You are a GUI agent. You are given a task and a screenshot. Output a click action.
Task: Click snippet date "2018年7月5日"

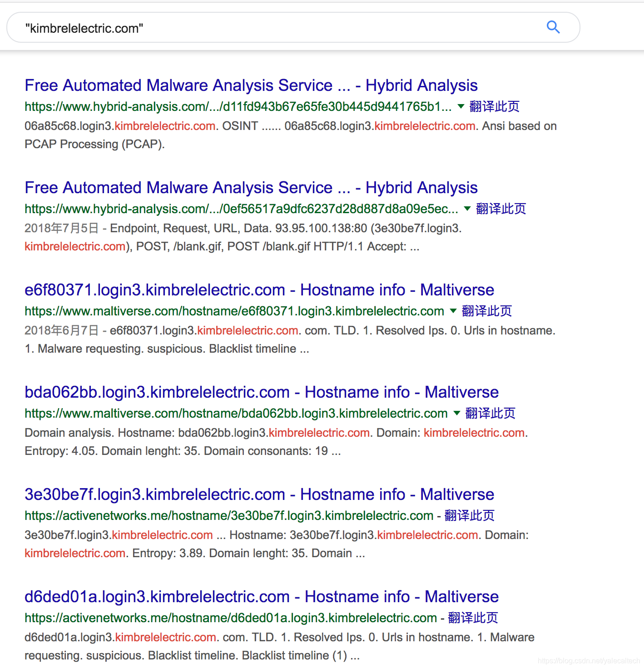(62, 228)
